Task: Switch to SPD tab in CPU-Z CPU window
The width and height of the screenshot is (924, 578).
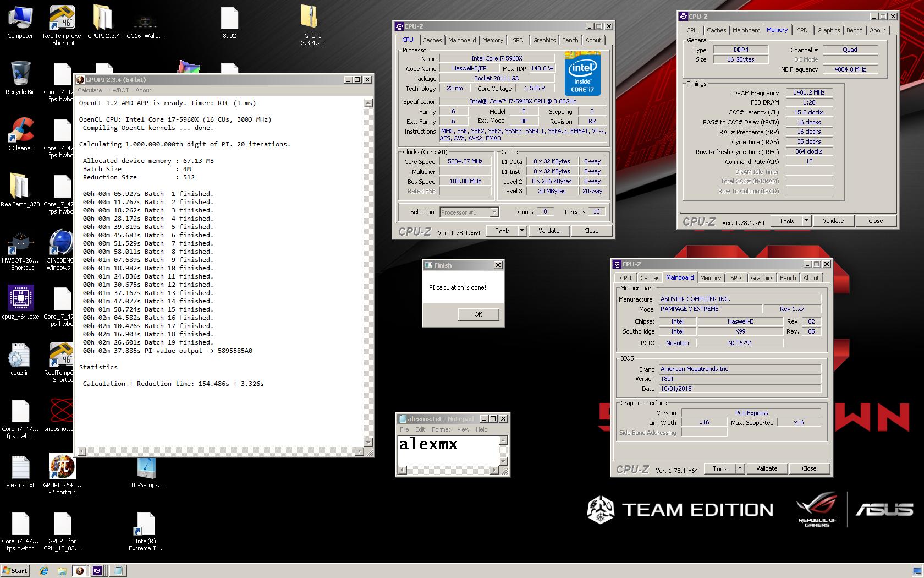Action: [518, 40]
